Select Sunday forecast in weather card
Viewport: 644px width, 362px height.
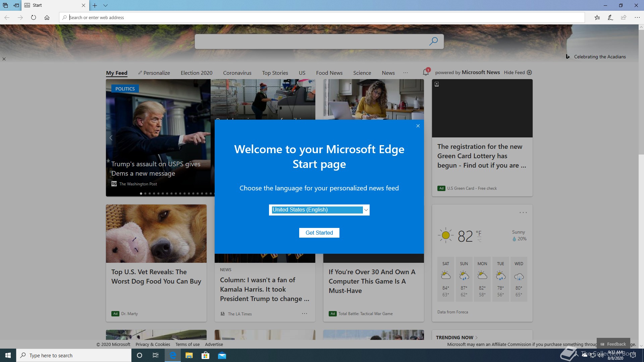point(464,279)
